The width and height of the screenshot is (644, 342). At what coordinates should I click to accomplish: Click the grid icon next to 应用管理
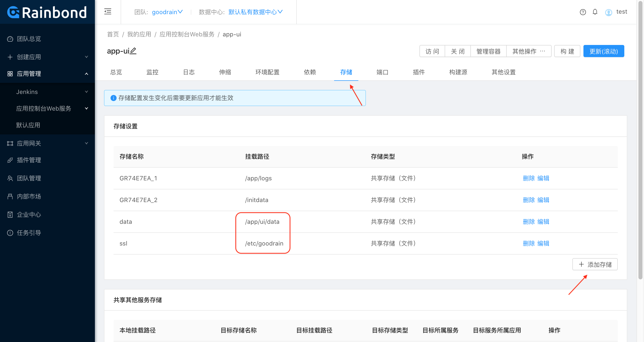(10, 74)
